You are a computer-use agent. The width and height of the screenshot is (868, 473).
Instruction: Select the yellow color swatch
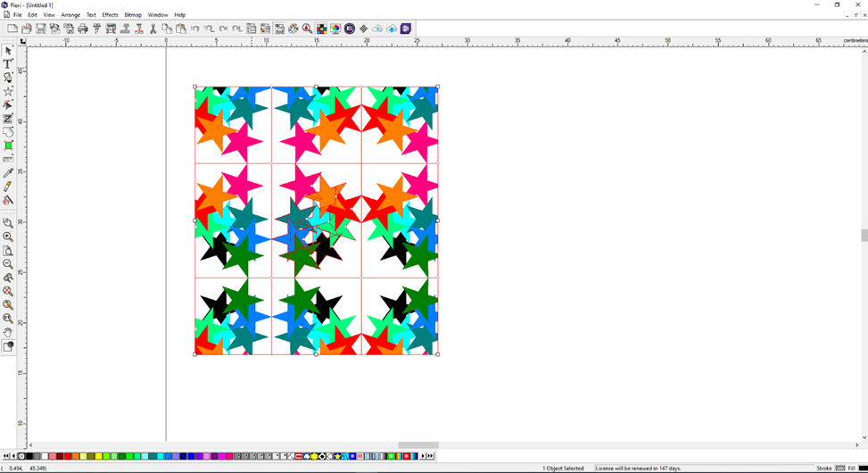tap(98, 456)
